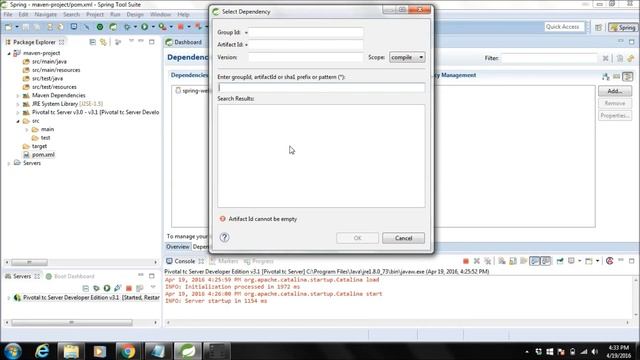640x360 pixels.
Task: Click the Collapse All icon in Package Explorer
Action: point(93,42)
